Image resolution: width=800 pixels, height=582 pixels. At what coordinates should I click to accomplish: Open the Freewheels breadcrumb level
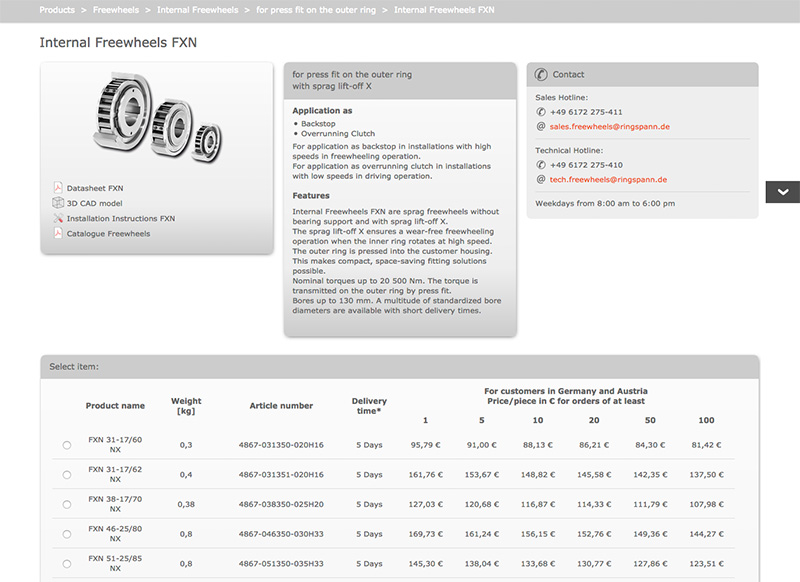(x=116, y=10)
